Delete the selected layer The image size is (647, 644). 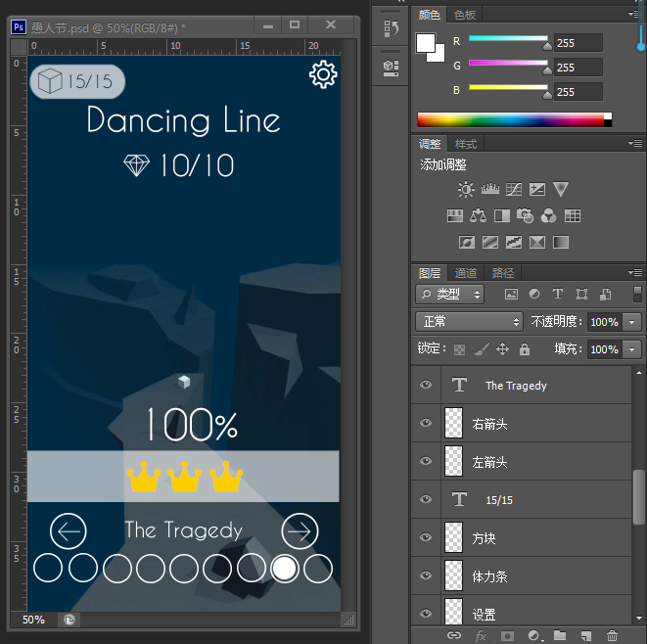[x=613, y=636]
